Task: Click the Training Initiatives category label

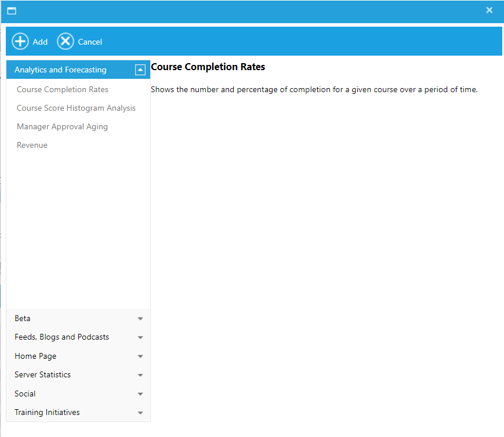Action: point(47,412)
